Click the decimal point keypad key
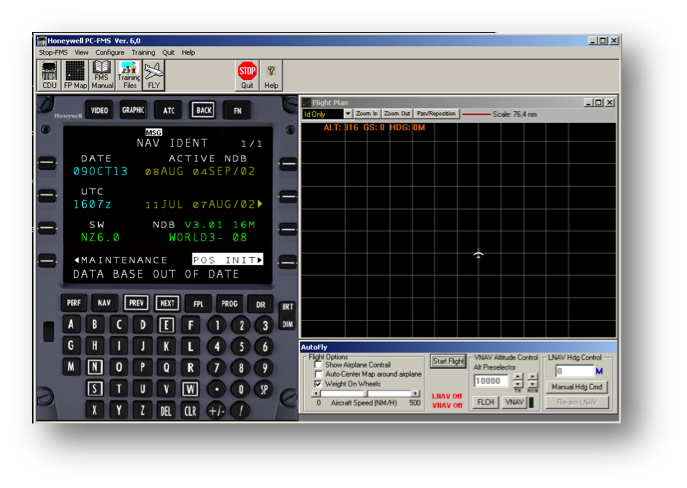The width and height of the screenshot is (687, 488). coord(216,389)
